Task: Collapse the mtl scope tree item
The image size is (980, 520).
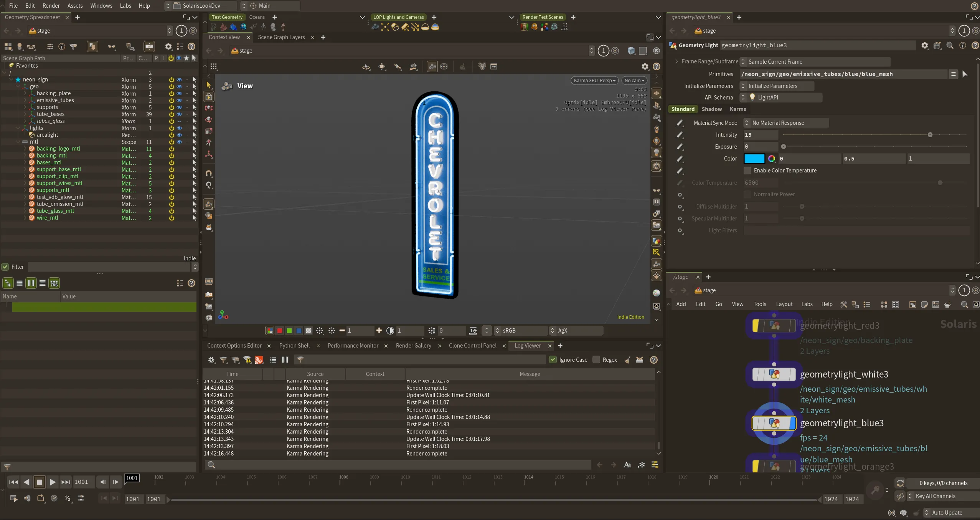Action: point(18,142)
